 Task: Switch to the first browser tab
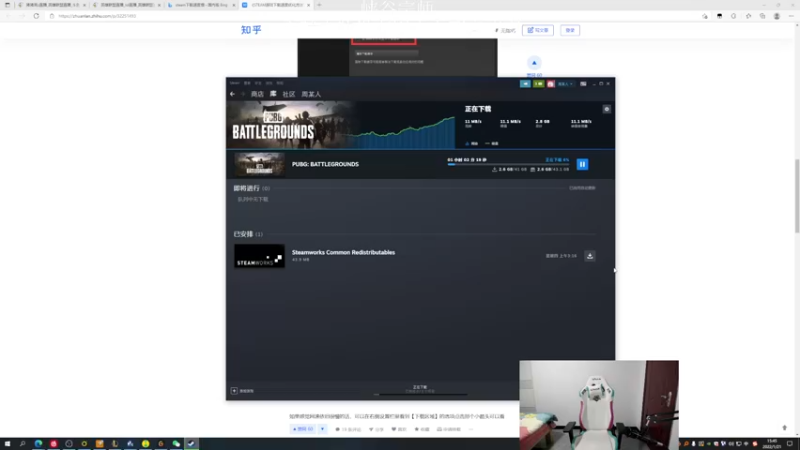click(x=51, y=5)
